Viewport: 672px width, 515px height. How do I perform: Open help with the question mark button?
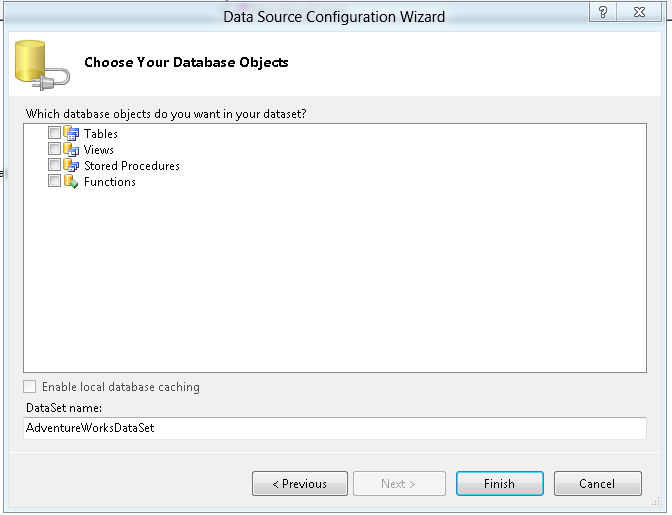(x=603, y=12)
